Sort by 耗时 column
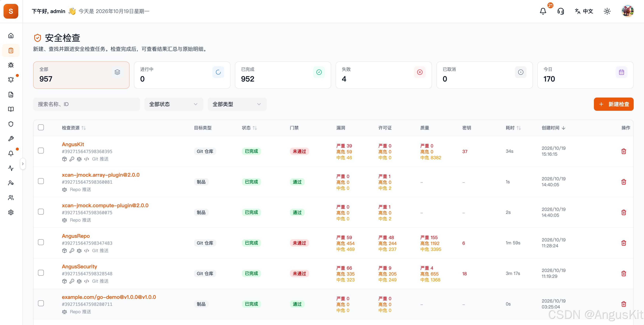Screen dimensions: 644x325 coord(513,128)
